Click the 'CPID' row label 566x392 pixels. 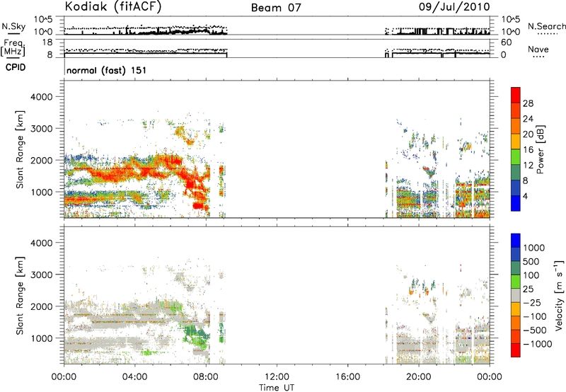coord(15,67)
